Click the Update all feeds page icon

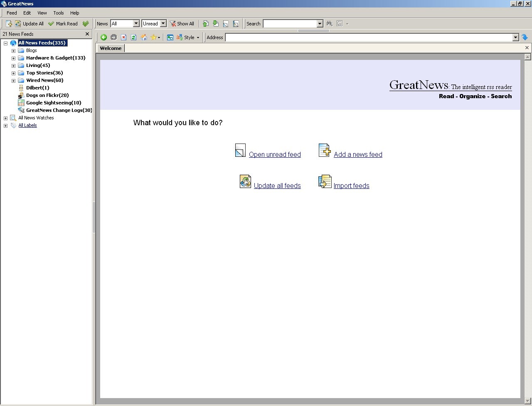pyautogui.click(x=245, y=181)
